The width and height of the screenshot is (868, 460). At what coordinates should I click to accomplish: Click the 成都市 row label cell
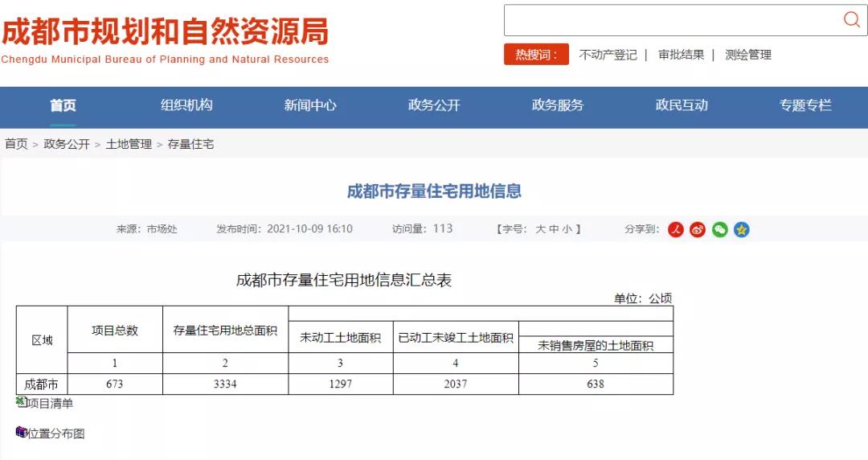point(42,384)
